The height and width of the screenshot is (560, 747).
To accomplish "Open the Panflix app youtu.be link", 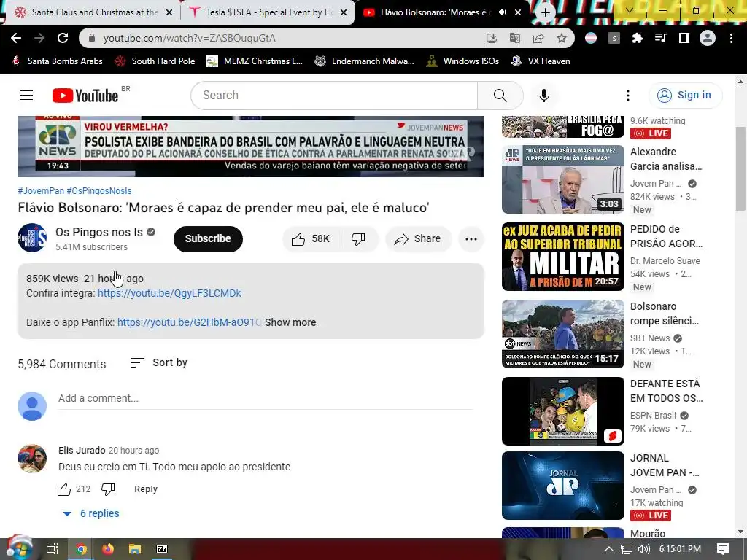I will [189, 322].
